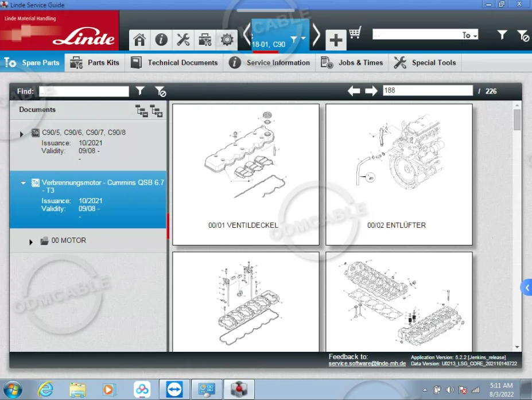Open the Windows Start menu
Screen dimensions: 532x400
(13, 389)
